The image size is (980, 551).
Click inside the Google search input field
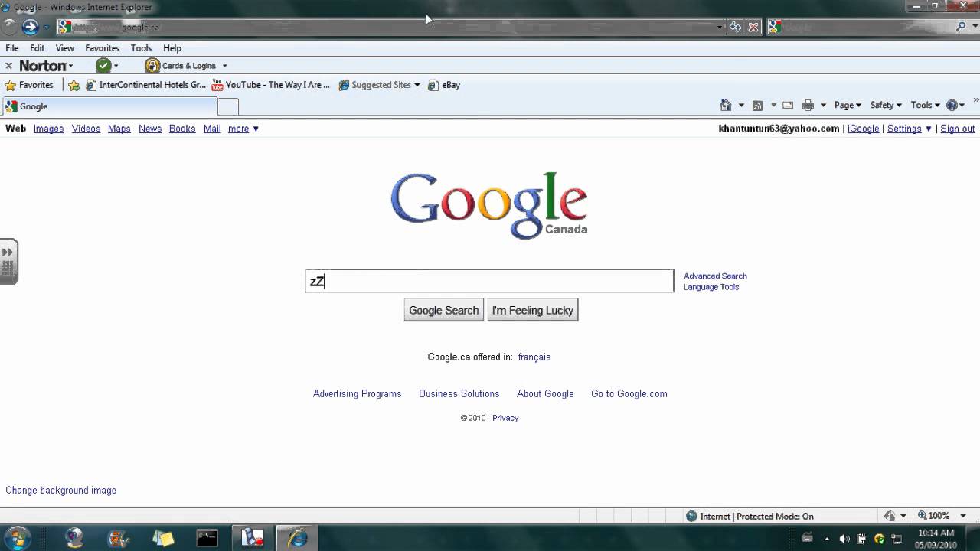[x=489, y=281]
